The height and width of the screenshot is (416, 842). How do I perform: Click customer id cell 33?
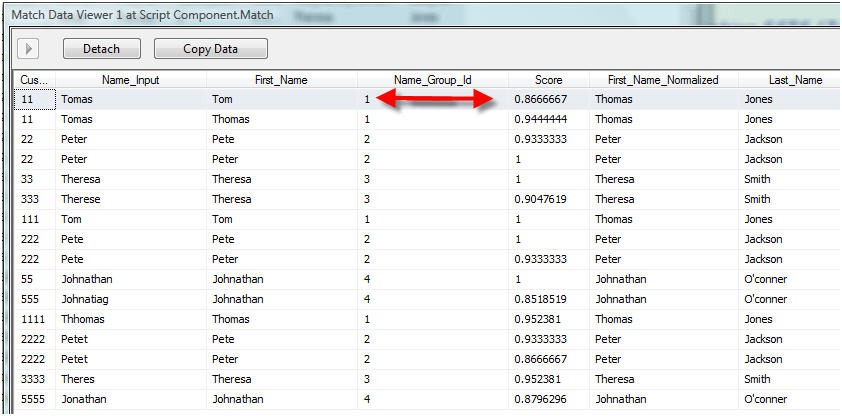[x=34, y=179]
